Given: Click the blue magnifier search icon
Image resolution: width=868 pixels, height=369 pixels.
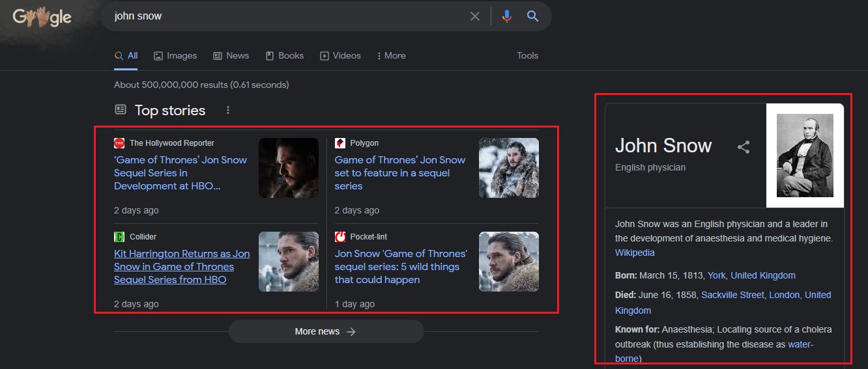Looking at the screenshot, I should 532,16.
